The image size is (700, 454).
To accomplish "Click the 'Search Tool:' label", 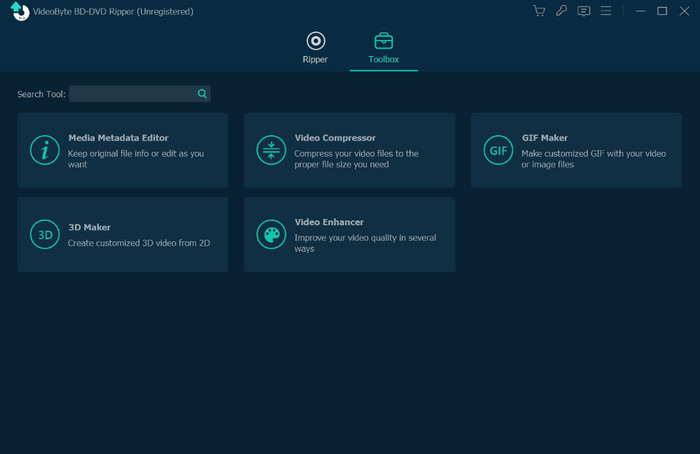I will pos(41,94).
